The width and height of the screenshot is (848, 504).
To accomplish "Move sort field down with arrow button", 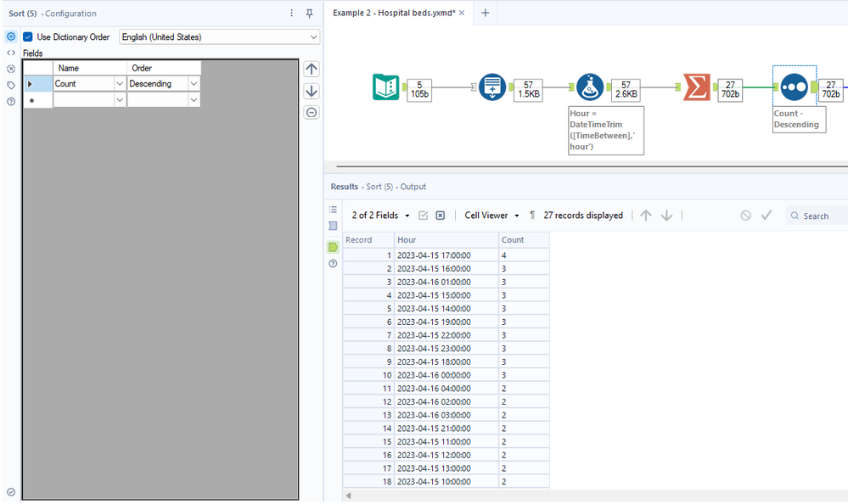I will pos(312,91).
